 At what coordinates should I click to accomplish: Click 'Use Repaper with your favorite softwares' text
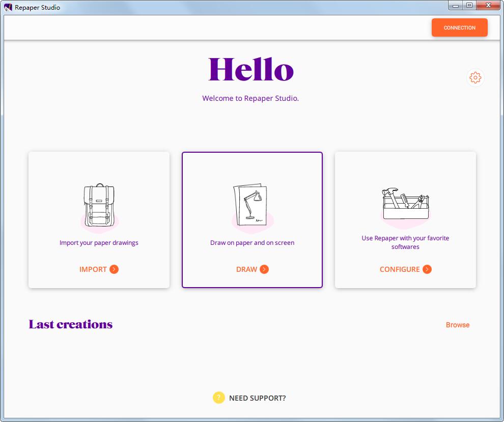coord(405,242)
